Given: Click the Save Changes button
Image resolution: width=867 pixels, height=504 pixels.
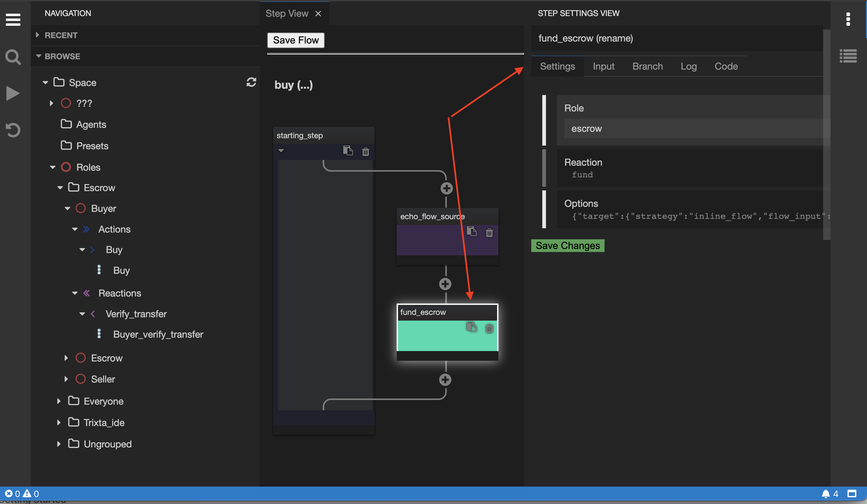Looking at the screenshot, I should (x=567, y=246).
